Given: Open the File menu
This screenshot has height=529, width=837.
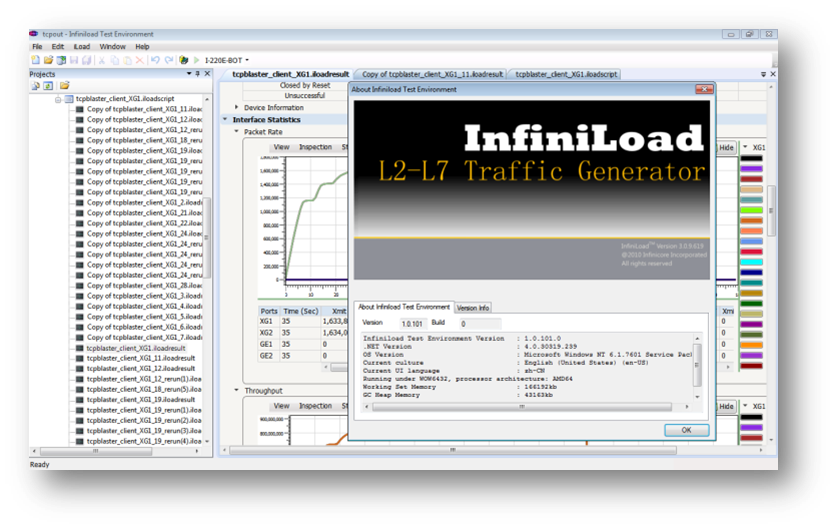Looking at the screenshot, I should pyautogui.click(x=37, y=47).
